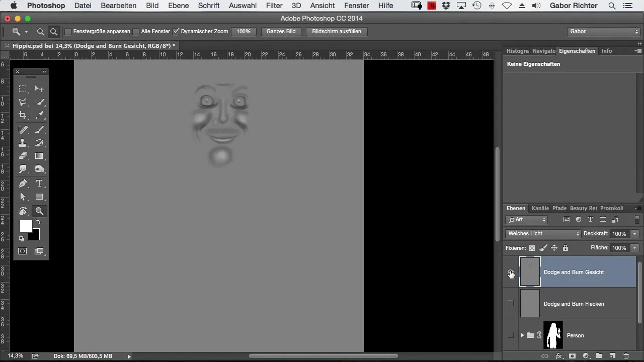644x362 pixels.
Task: Select the Rotate View hand tool
Action: (x=23, y=211)
